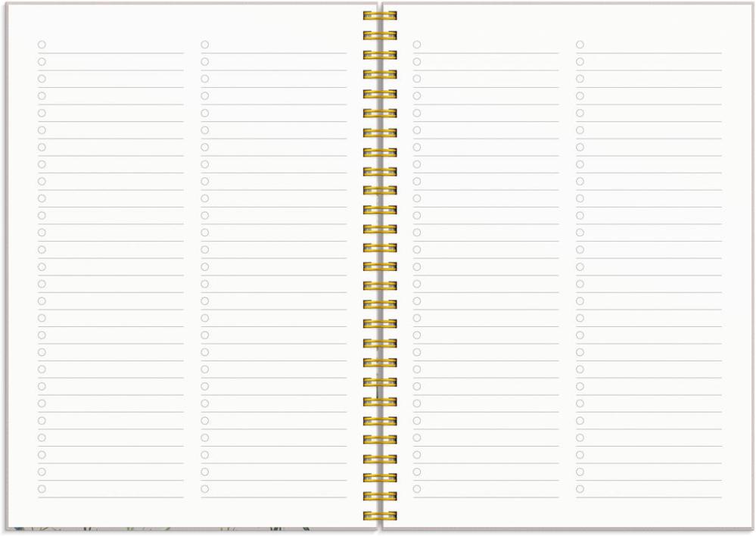Screen dimensions: 756x536
Task: Tick the bottom circle in right page's first column
Action: click(x=417, y=489)
